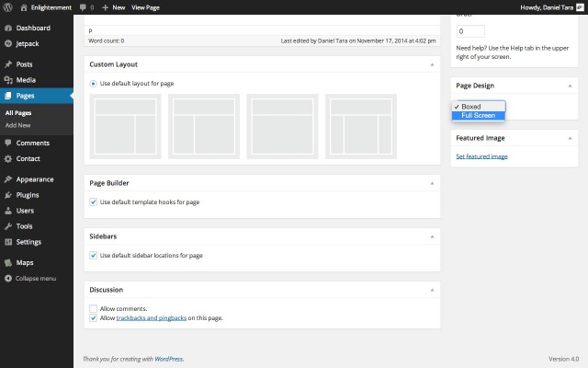Click the Word count: 0 text
The height and width of the screenshot is (368, 588).
tap(107, 40)
